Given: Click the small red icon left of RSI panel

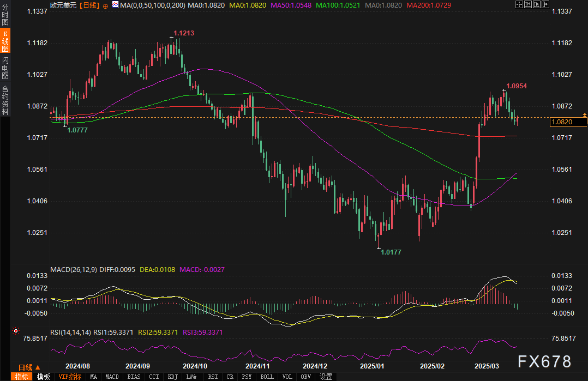Looking at the screenshot, I should click(x=15, y=331).
